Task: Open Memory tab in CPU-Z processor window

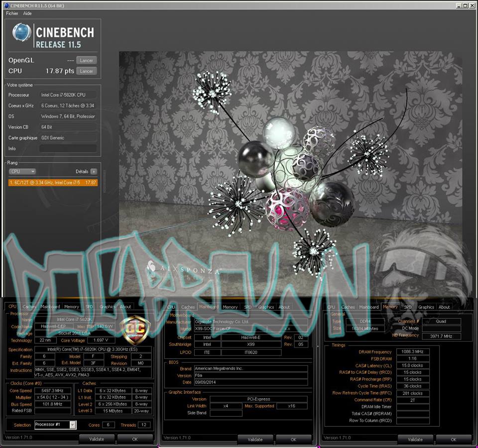Action: pos(72,307)
